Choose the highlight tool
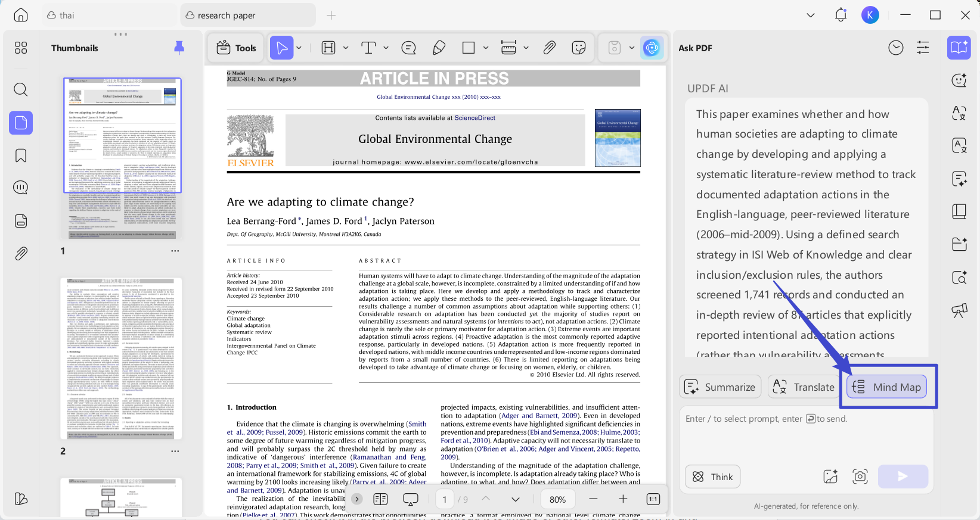Screen dimensions: 980x520 tap(328, 48)
